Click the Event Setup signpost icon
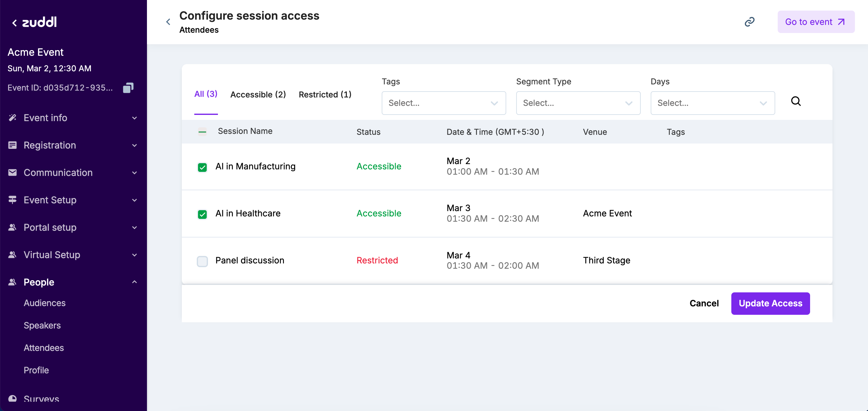This screenshot has width=868, height=411. click(x=12, y=200)
